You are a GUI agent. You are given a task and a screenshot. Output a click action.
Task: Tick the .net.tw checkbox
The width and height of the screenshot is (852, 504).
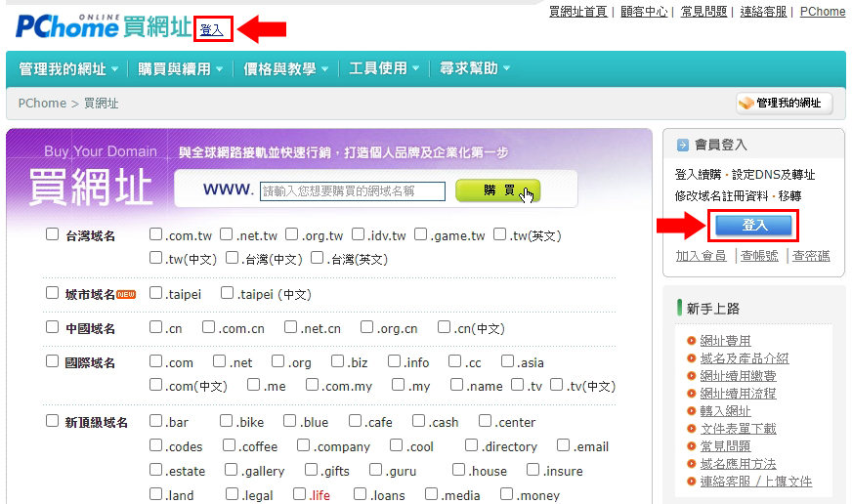[227, 234]
